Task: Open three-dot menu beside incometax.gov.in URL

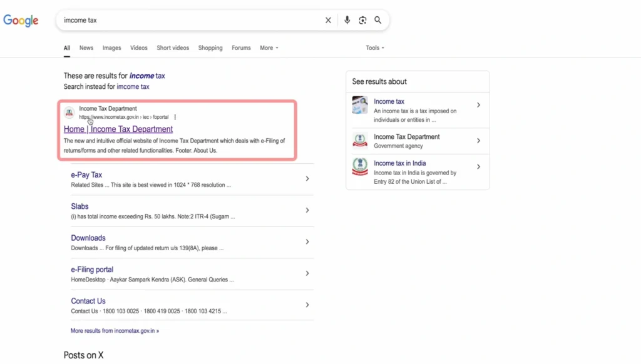Action: click(175, 117)
